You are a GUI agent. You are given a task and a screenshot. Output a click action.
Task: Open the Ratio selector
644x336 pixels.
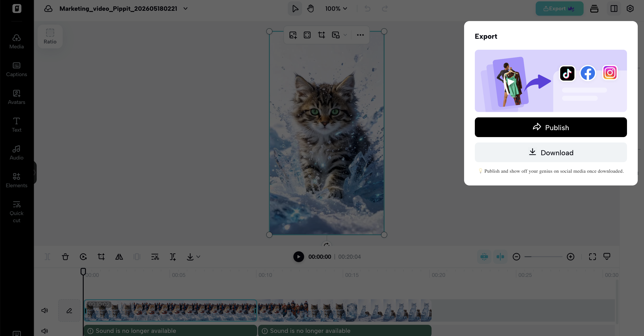pyautogui.click(x=50, y=37)
